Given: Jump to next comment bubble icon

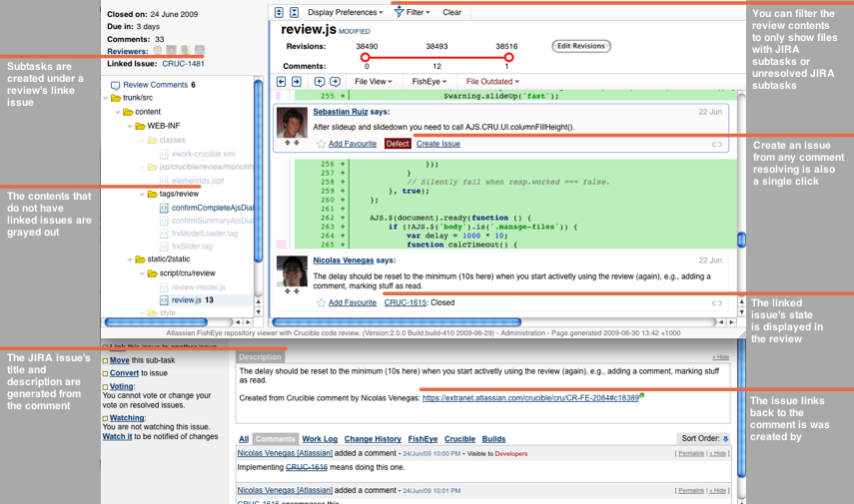Looking at the screenshot, I should click(x=335, y=82).
